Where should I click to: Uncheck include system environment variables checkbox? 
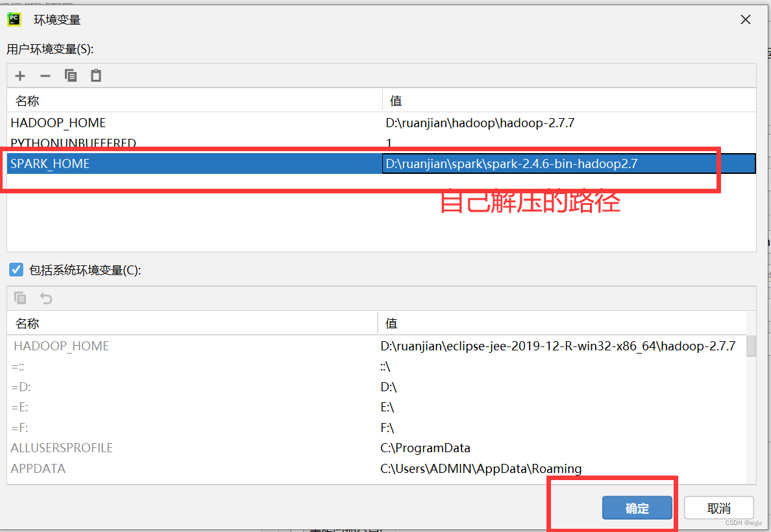pos(16,269)
